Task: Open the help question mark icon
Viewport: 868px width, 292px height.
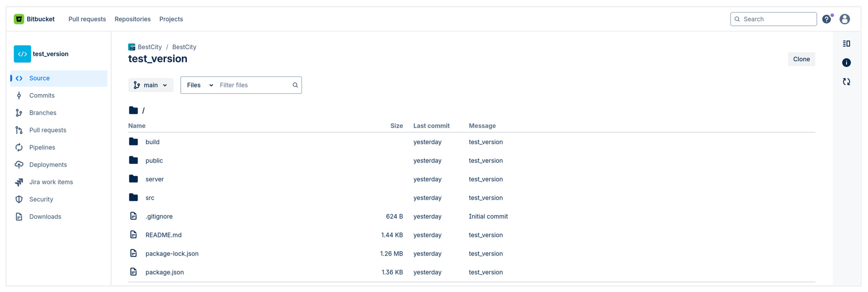Action: pos(826,19)
